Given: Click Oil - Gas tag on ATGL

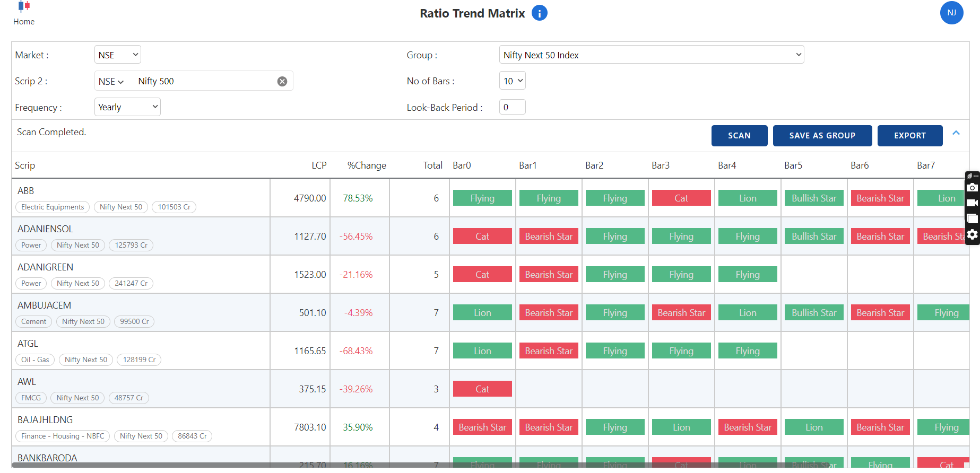Looking at the screenshot, I should [35, 360].
